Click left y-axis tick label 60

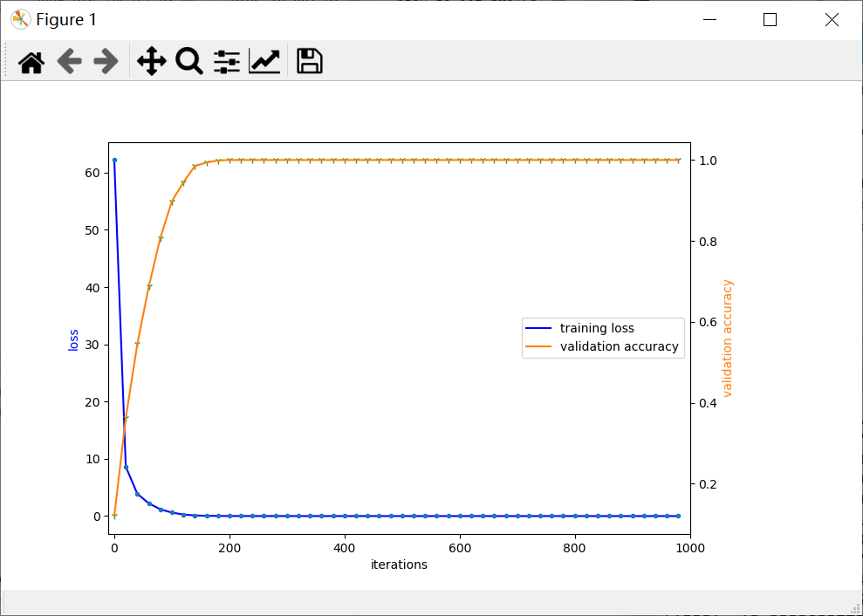[93, 173]
